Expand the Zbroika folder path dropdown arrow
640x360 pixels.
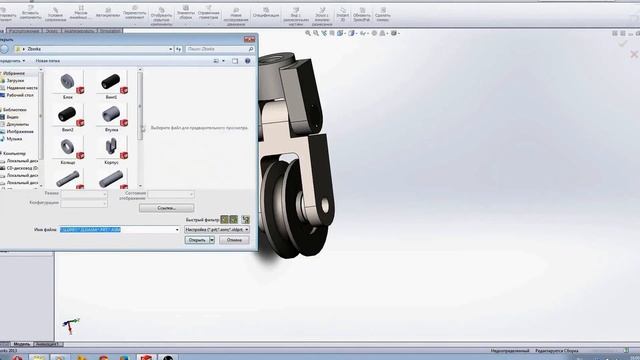[x=171, y=49]
